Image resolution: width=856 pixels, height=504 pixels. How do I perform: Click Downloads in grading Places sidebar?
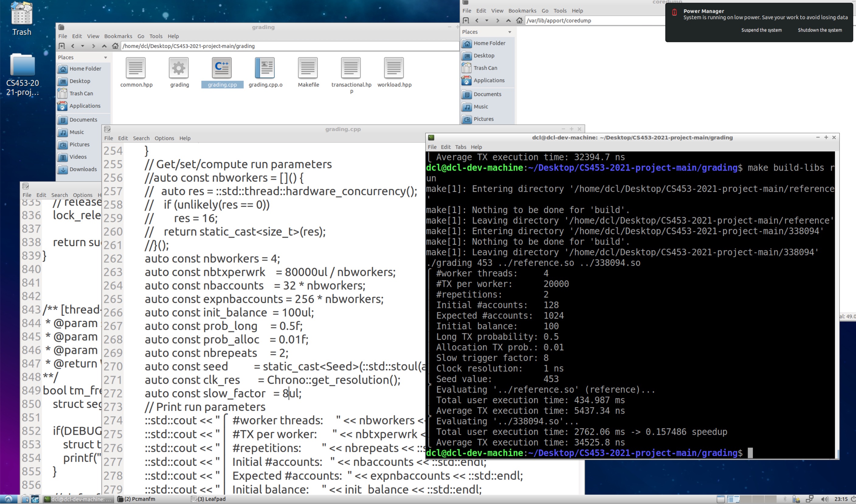click(83, 169)
